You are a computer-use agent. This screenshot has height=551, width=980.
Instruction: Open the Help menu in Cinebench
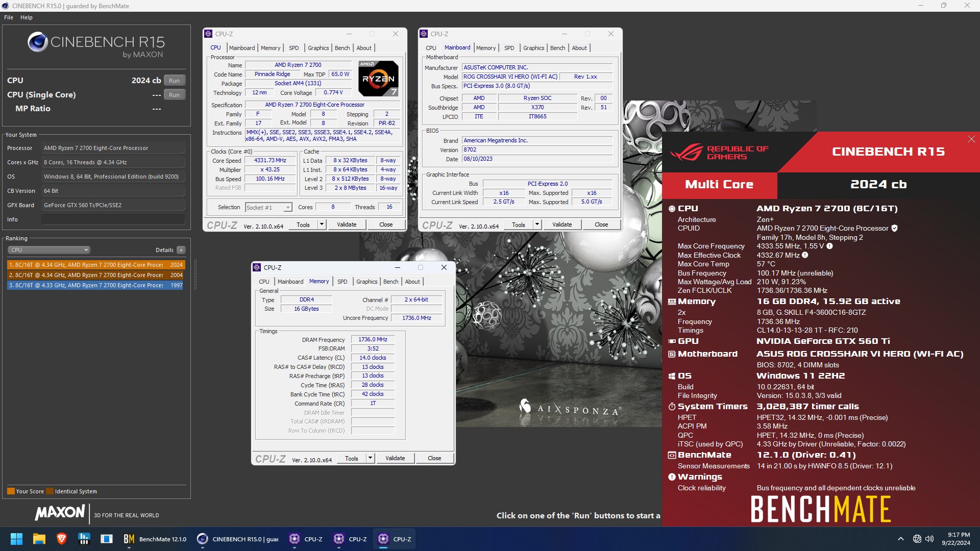[27, 17]
